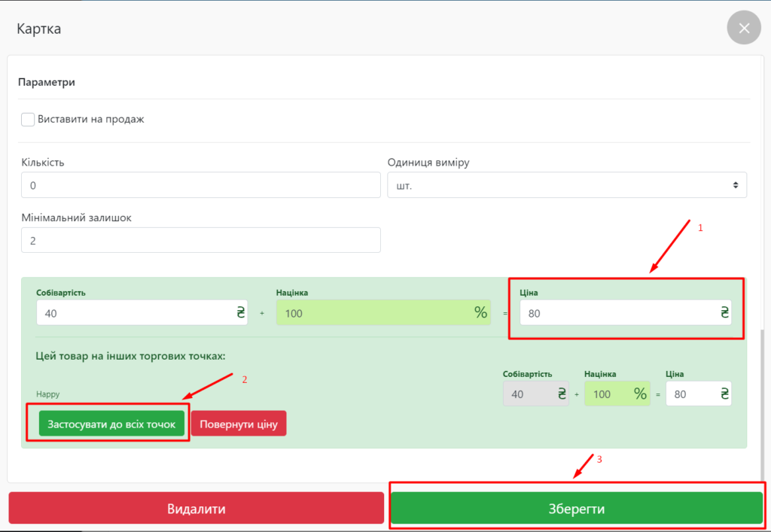Click hryvnia icon in main Собівартість field

click(x=241, y=313)
